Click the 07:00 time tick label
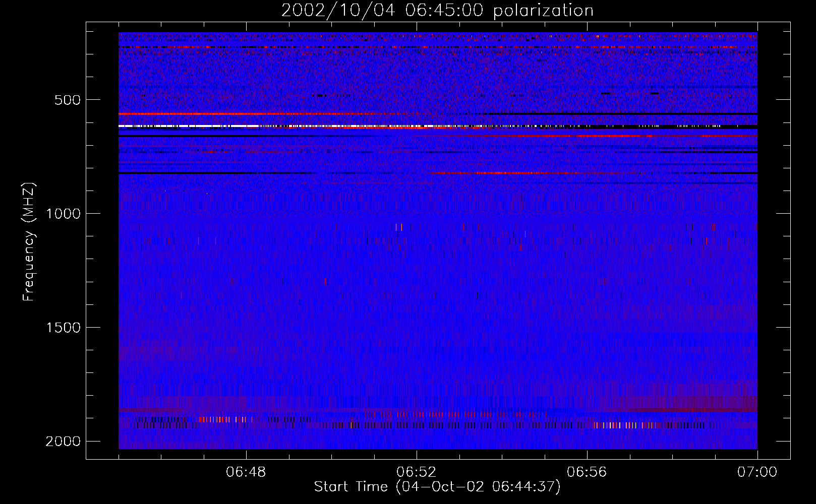Image resolution: width=816 pixels, height=504 pixels. (757, 472)
